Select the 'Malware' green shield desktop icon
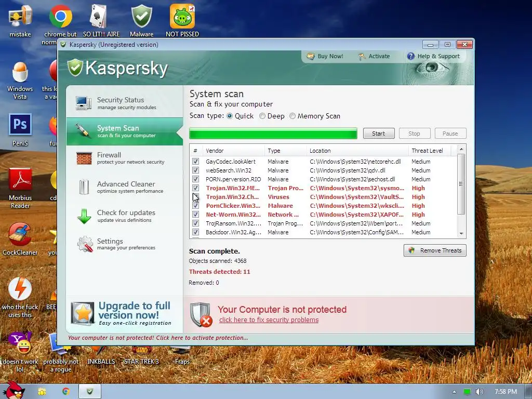This screenshot has height=399, width=532. 141,21
